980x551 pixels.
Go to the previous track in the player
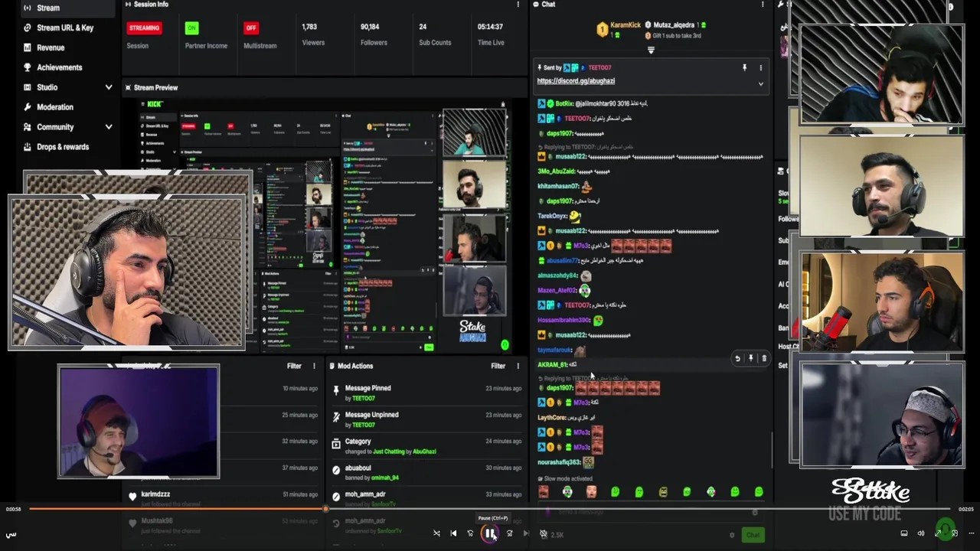tap(453, 533)
